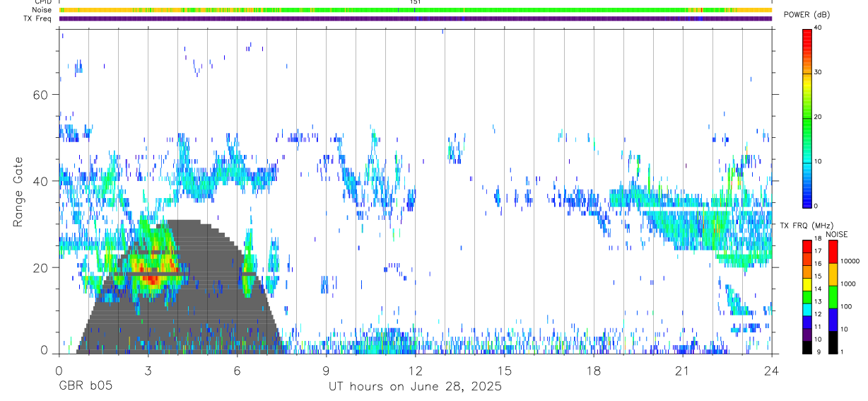This screenshot has height=401, width=868.
Task: Click the 'TX Freq' row label
Action: pos(39,18)
